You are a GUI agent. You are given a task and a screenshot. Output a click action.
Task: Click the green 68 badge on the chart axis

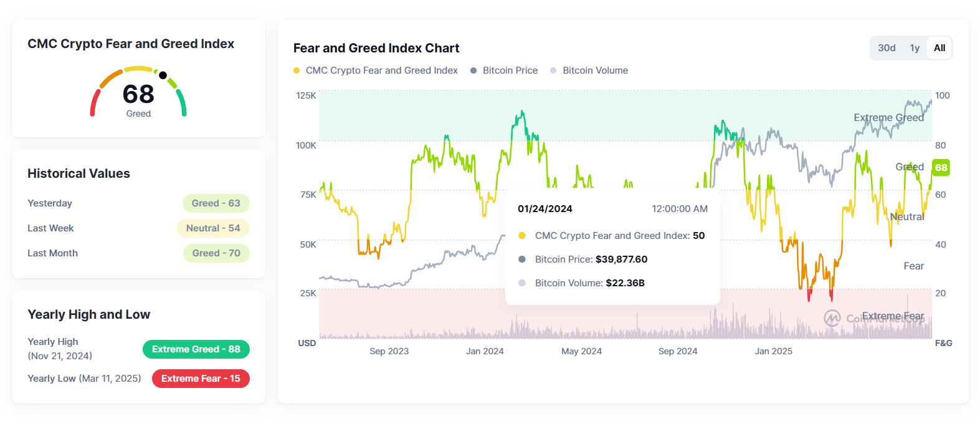click(x=941, y=167)
